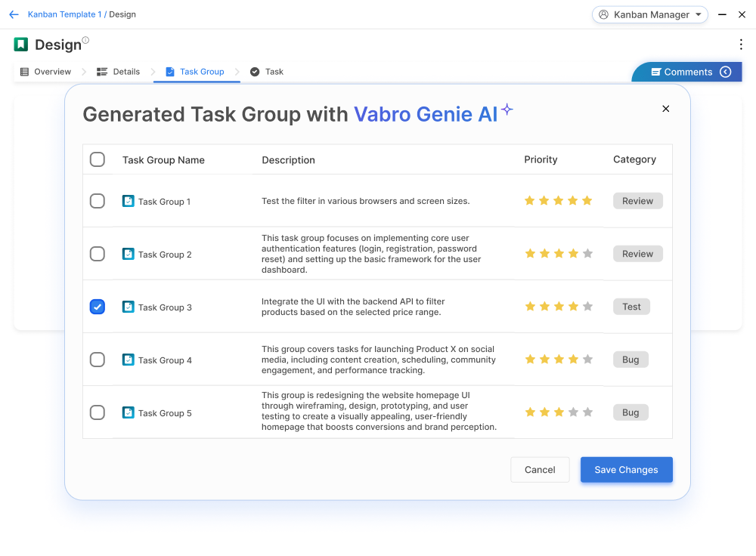The width and height of the screenshot is (756, 556).
Task: Switch to the Details tab
Action: point(119,72)
